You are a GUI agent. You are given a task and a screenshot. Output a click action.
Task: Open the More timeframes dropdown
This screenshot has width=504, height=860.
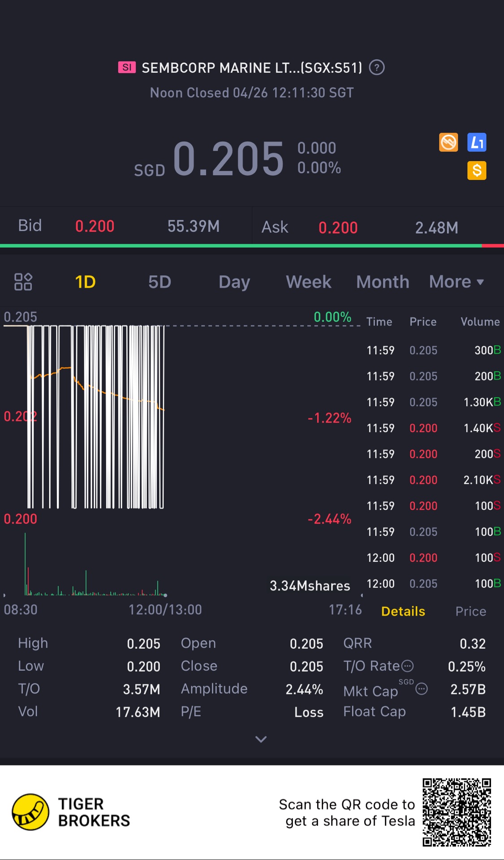coord(456,282)
